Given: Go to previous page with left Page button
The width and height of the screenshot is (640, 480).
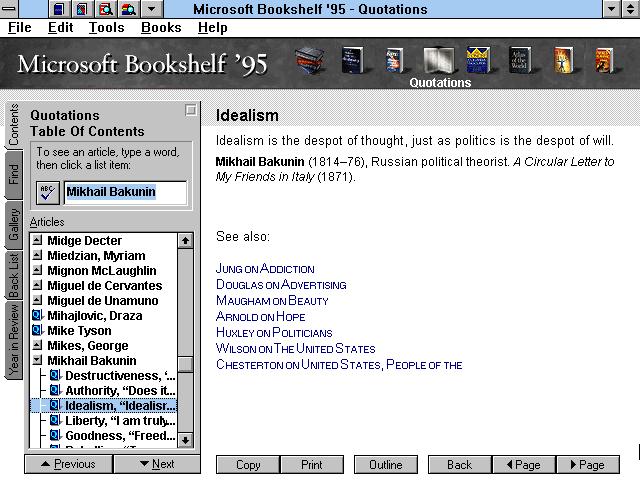Looking at the screenshot, I should point(524,465).
